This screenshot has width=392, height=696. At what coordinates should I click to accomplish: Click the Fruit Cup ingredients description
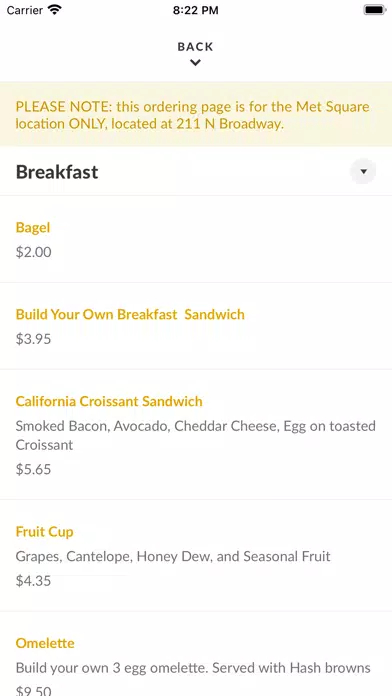173,556
